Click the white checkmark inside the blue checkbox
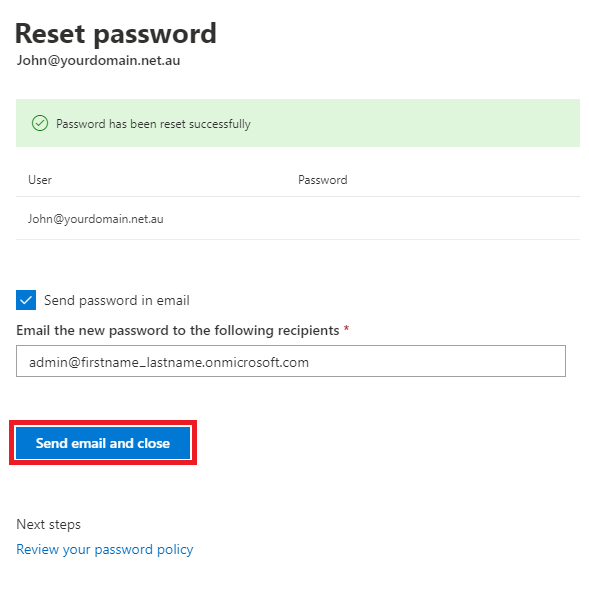589x597 pixels. click(x=26, y=300)
